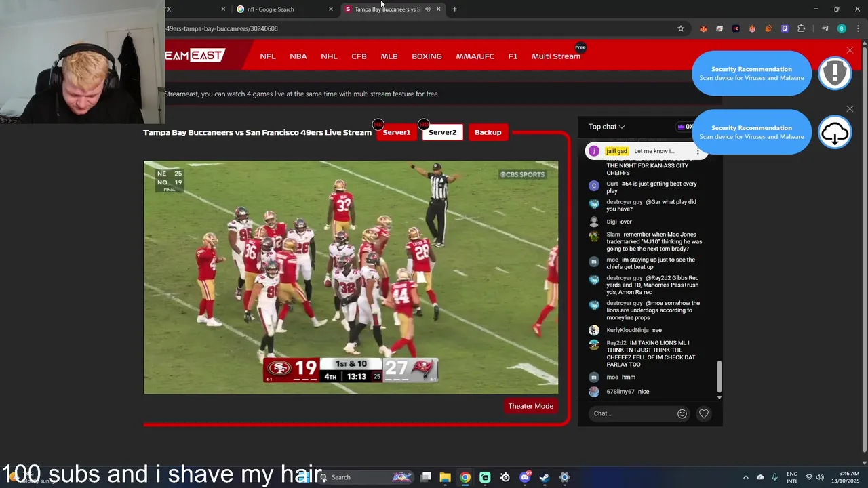Click the exclamation shield alert icon
This screenshot has width=868, height=488.
point(835,73)
